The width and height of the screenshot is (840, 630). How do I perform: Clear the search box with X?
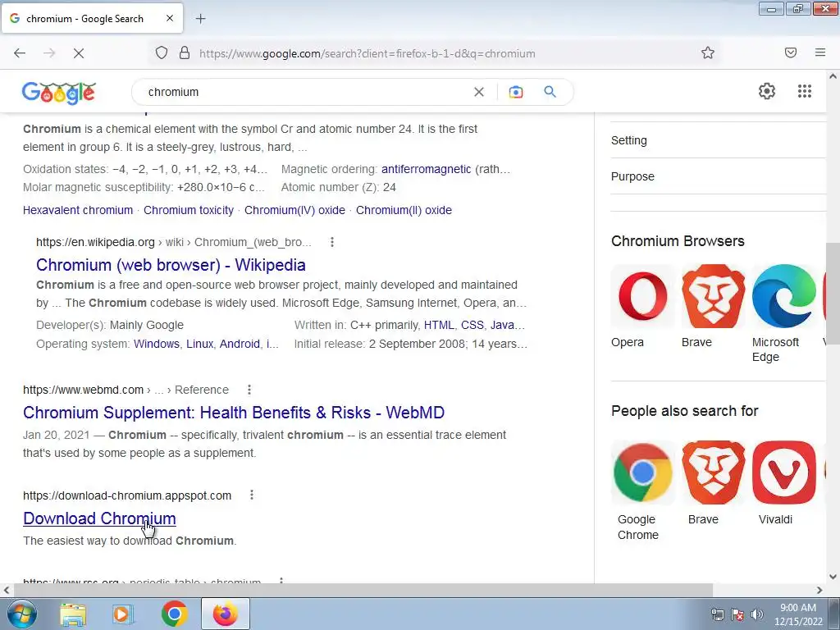[479, 92]
